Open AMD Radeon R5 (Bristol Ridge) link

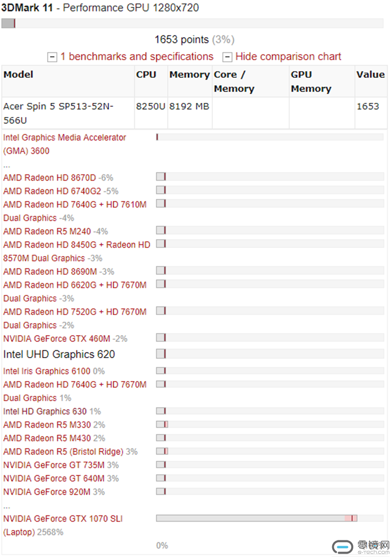[x=63, y=452]
